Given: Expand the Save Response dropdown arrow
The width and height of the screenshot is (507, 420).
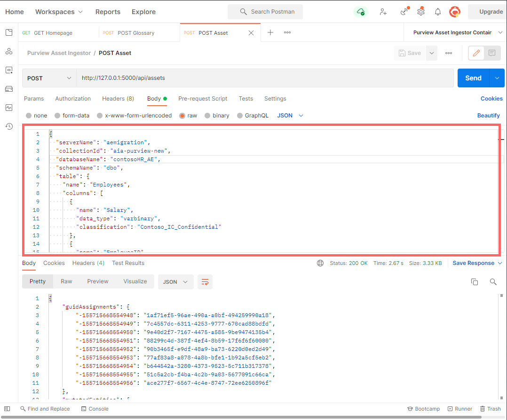Looking at the screenshot, I should tap(500, 263).
